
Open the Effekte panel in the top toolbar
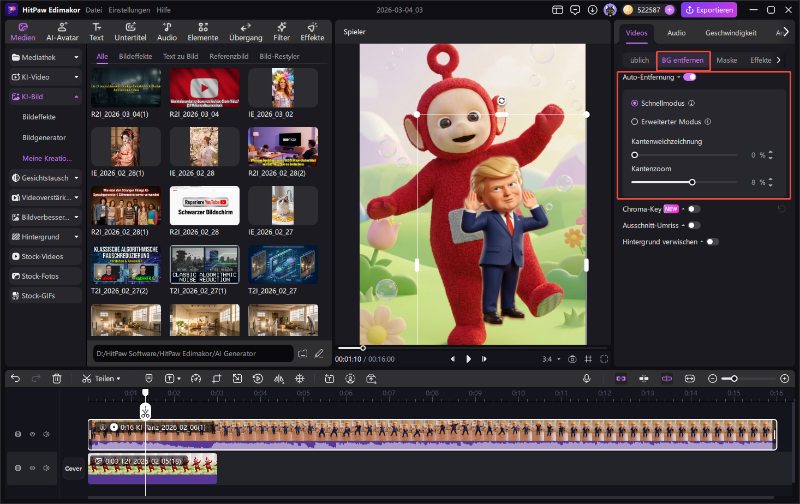point(312,32)
